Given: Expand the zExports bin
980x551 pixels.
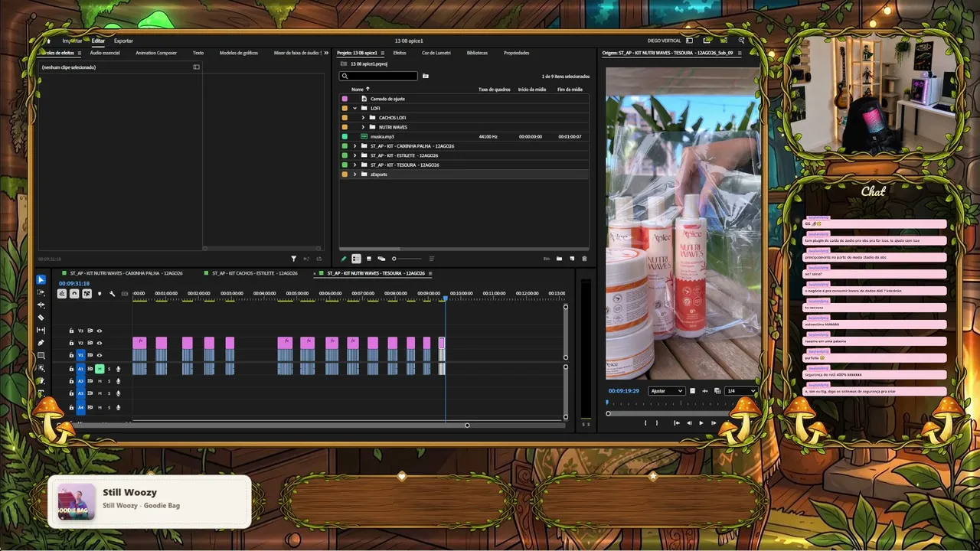Looking at the screenshot, I should coord(354,174).
